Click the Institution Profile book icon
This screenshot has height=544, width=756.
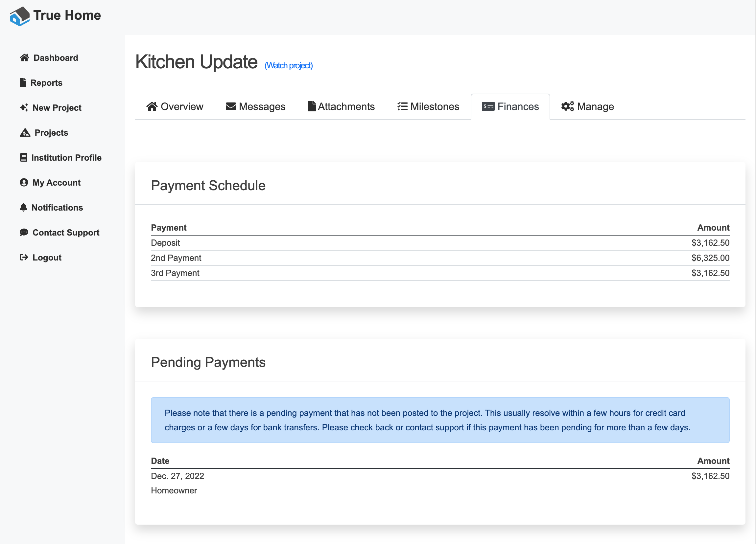23,158
